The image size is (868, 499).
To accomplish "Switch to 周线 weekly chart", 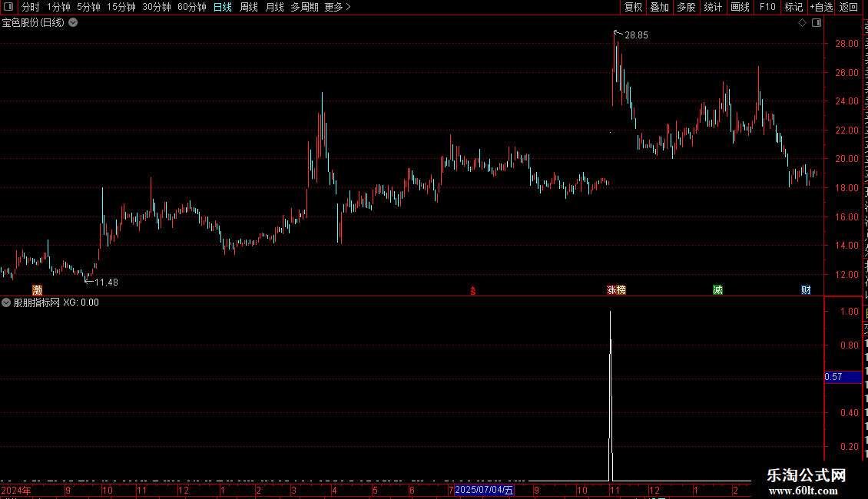I will coord(249,7).
